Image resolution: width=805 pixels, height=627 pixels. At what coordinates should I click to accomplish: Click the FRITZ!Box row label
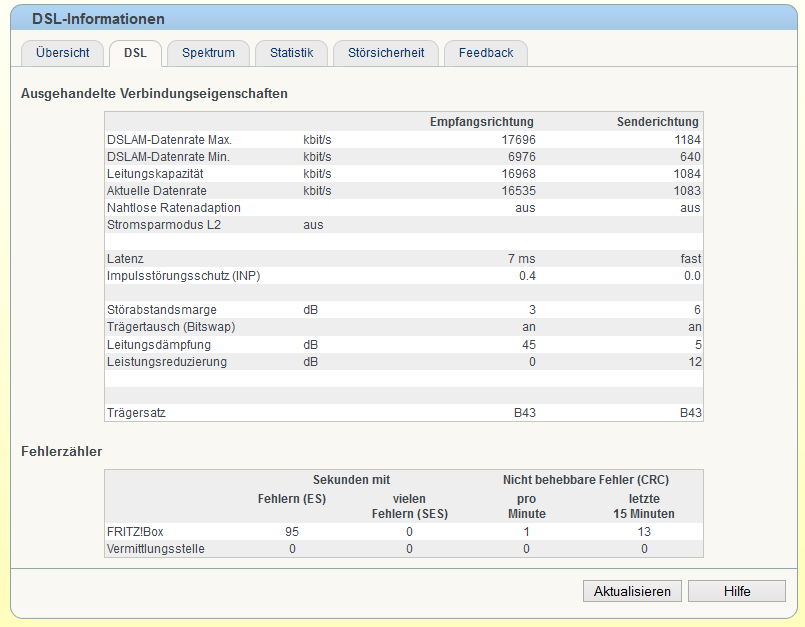click(x=135, y=531)
